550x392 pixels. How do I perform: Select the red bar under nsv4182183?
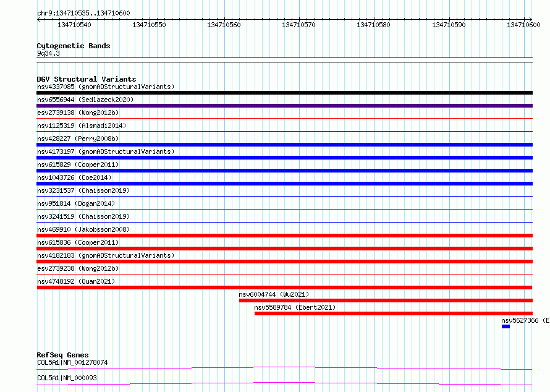click(x=284, y=262)
